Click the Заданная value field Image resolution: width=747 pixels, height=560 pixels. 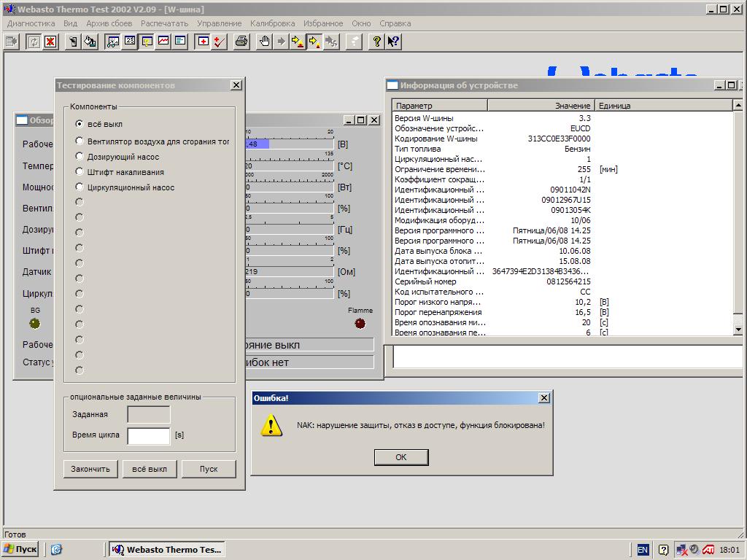point(149,414)
